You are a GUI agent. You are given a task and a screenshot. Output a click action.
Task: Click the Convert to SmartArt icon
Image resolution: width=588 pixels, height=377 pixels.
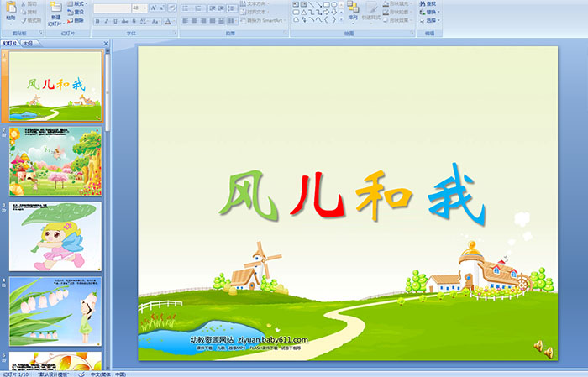243,20
